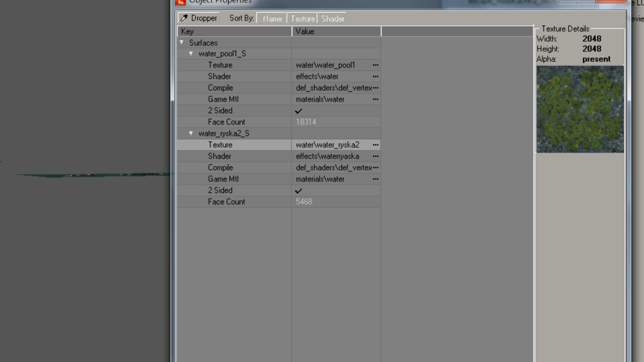Viewport: 644px width, 362px height.
Task: Select the Surfaces tree label
Action: (x=204, y=43)
